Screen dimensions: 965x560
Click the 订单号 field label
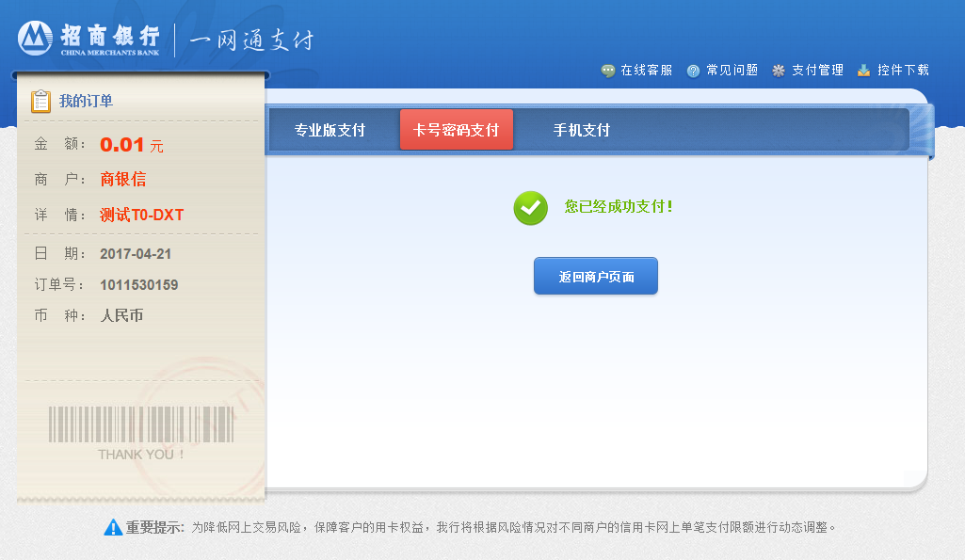coord(58,285)
